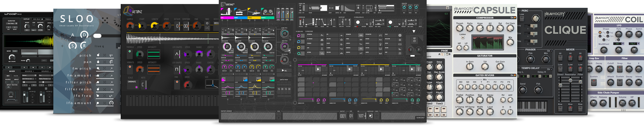Click the Resonator fader in Clique mixer
The width and height of the screenshot is (644, 131).
point(571,80)
